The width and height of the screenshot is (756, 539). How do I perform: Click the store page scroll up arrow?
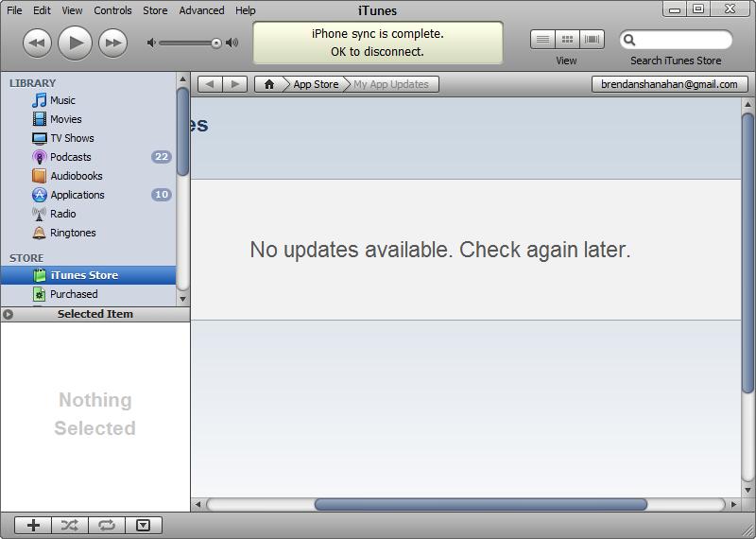click(747, 104)
